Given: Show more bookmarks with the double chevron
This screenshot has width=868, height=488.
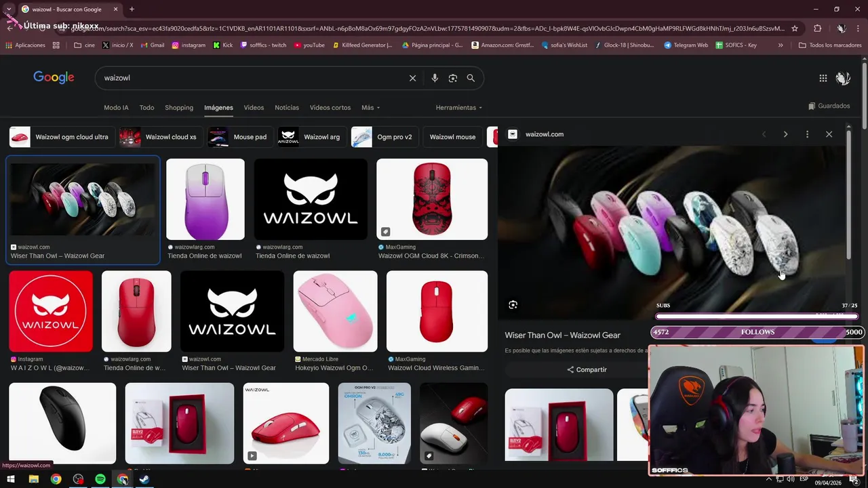Looking at the screenshot, I should point(781,45).
